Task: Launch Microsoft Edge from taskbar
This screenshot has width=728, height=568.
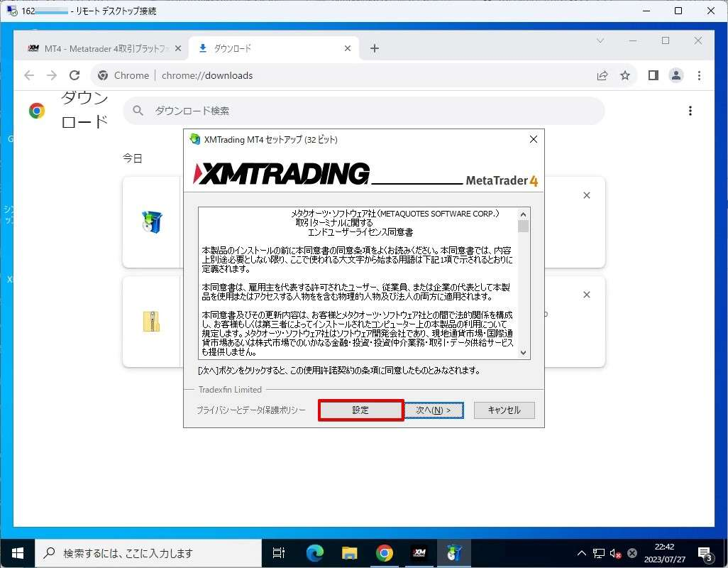Action: coord(315,553)
